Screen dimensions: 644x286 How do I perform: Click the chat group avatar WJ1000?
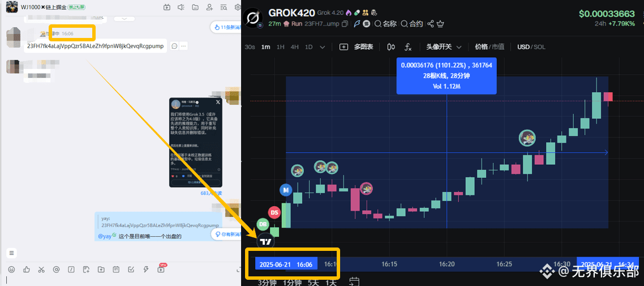point(11,7)
